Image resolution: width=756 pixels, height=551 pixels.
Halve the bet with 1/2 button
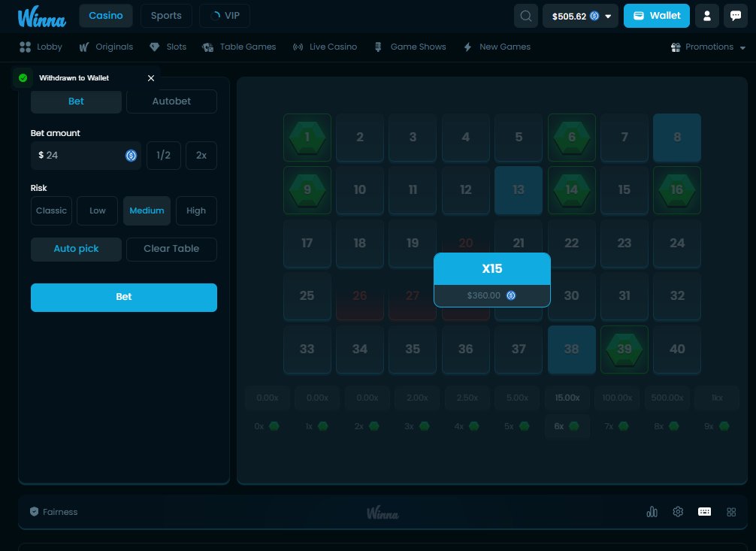pyautogui.click(x=163, y=156)
